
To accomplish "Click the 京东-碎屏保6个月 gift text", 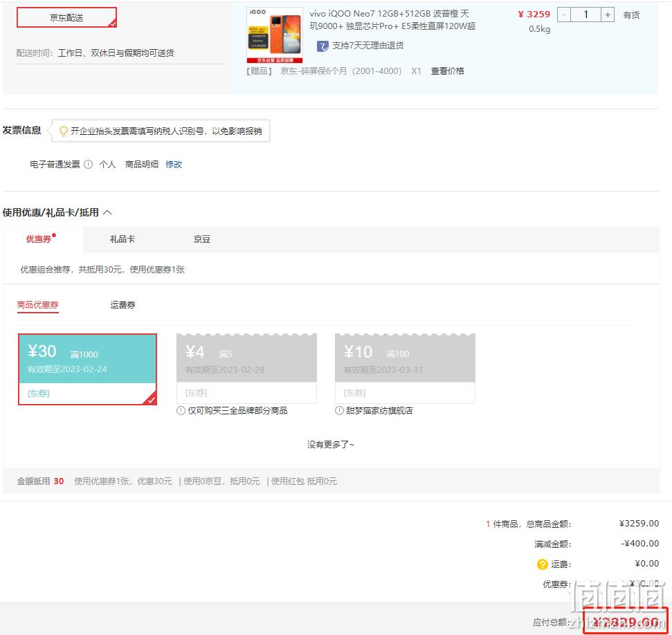I will coord(341,71).
